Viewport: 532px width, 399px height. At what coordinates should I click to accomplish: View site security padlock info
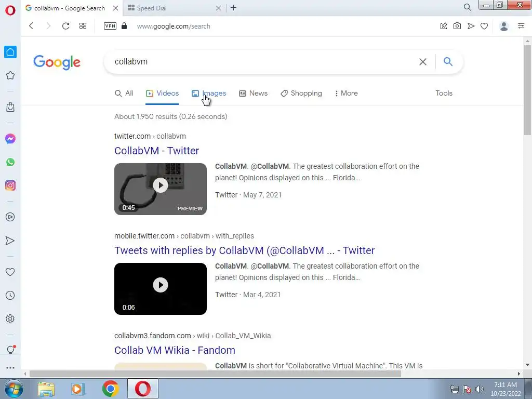[x=124, y=26]
